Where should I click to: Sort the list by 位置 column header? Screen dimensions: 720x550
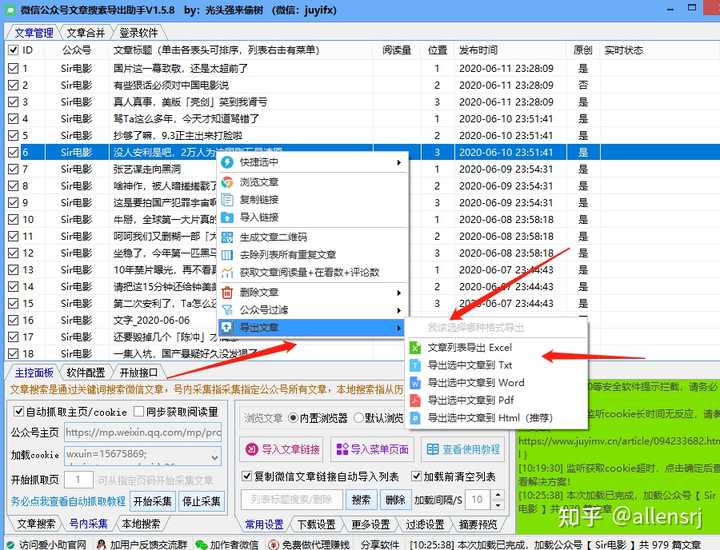pos(438,50)
